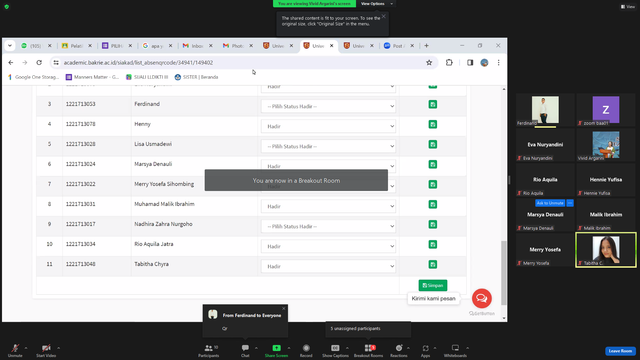Show Captions in Zoom
The height and width of the screenshot is (360, 640).
(x=335, y=350)
